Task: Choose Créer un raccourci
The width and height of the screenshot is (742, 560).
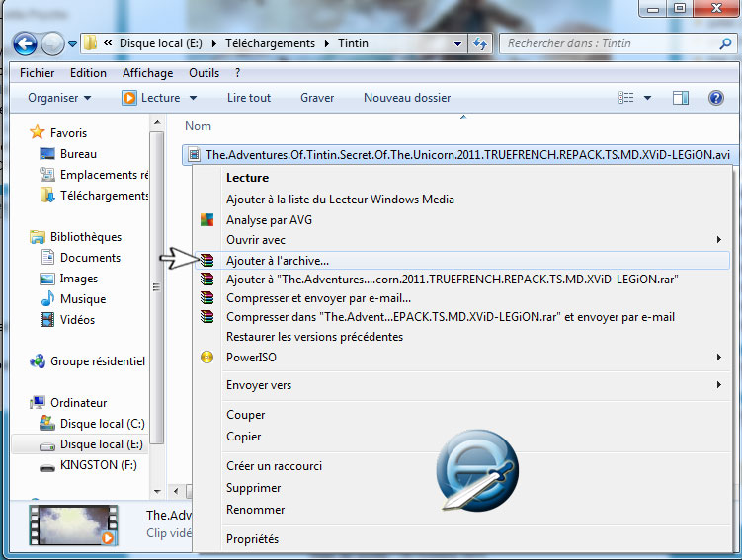Action: 461,466
